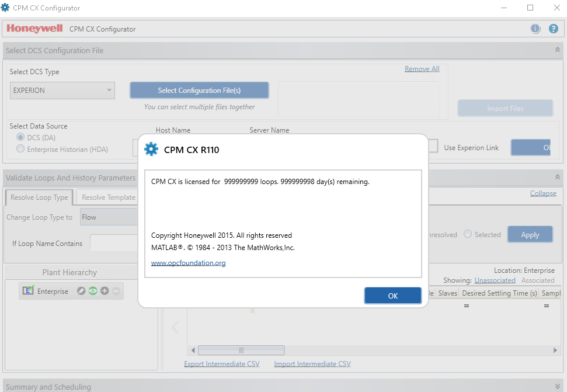The image size is (567, 392).
Task: Toggle the green eye icon beside Enterprise
Action: (93, 291)
